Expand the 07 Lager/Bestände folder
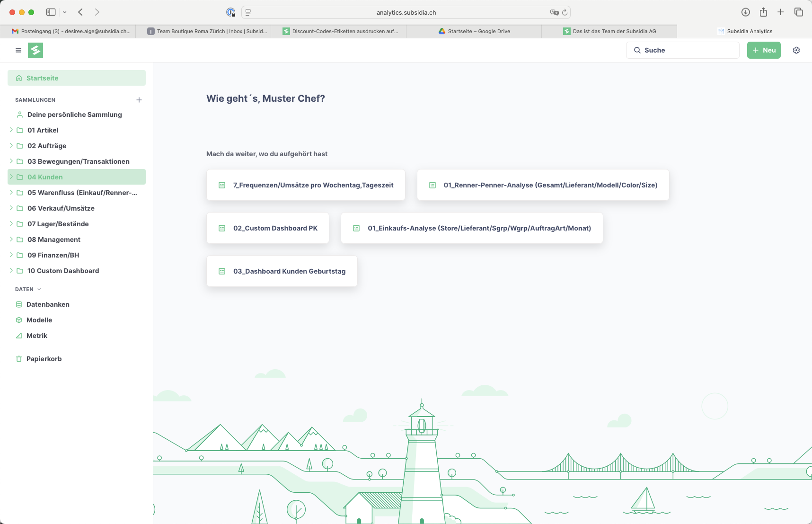 [x=11, y=223]
